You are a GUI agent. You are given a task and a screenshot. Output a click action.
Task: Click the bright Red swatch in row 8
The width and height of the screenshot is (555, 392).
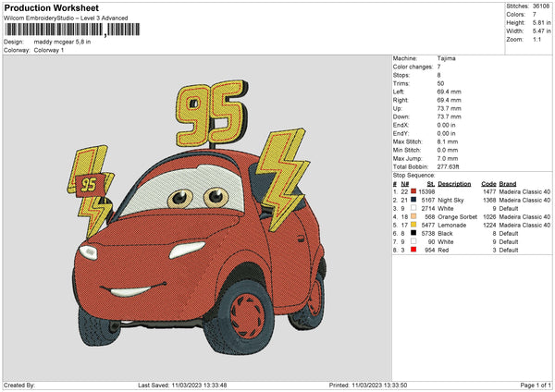413,250
